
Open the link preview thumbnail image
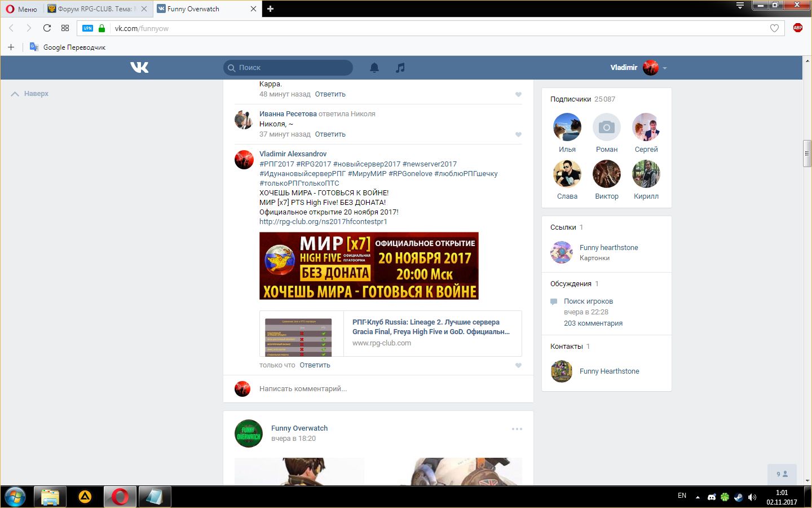pyautogui.click(x=299, y=338)
